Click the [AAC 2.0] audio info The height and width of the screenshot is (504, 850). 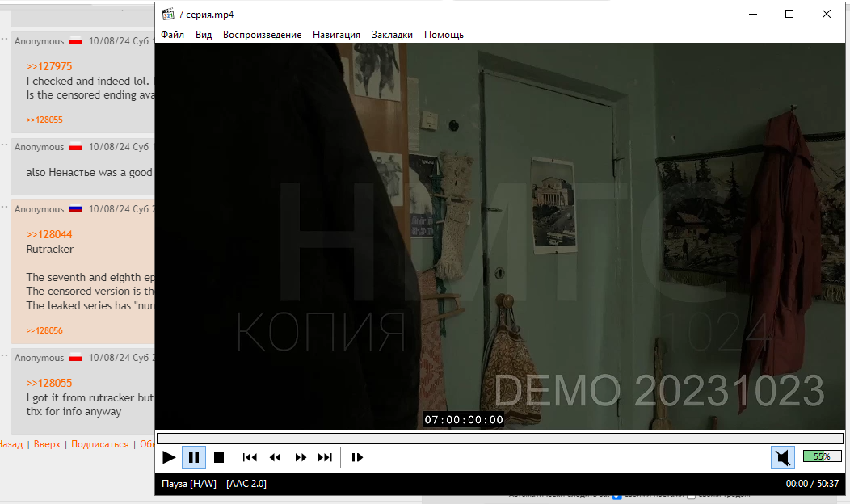246,484
